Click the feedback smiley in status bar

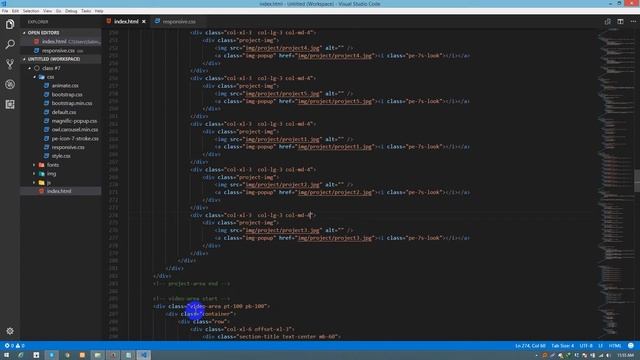click(x=631, y=346)
